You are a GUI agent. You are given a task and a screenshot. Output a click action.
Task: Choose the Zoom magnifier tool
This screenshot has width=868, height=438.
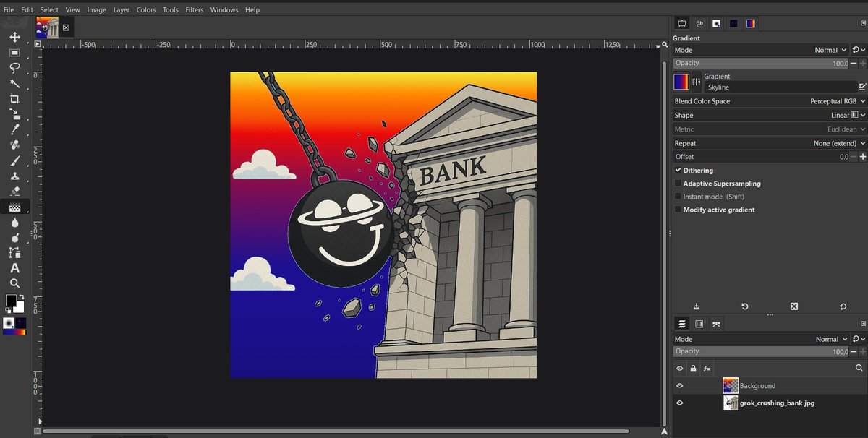pos(14,284)
